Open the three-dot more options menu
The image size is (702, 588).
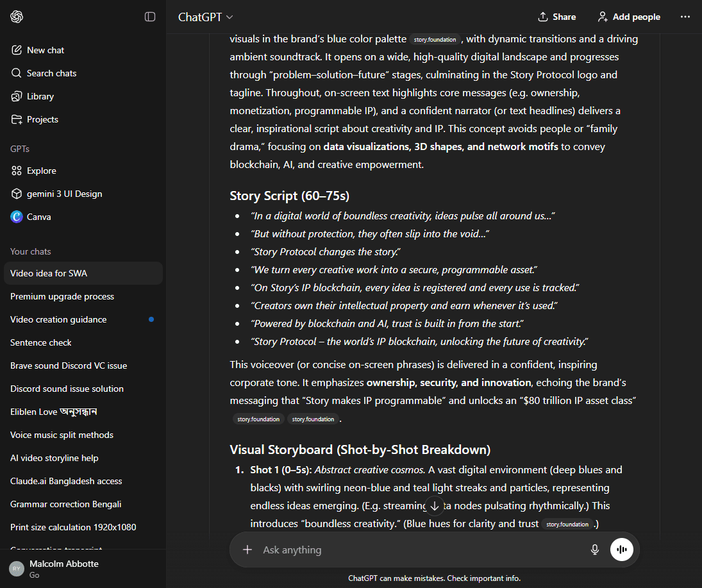click(685, 17)
